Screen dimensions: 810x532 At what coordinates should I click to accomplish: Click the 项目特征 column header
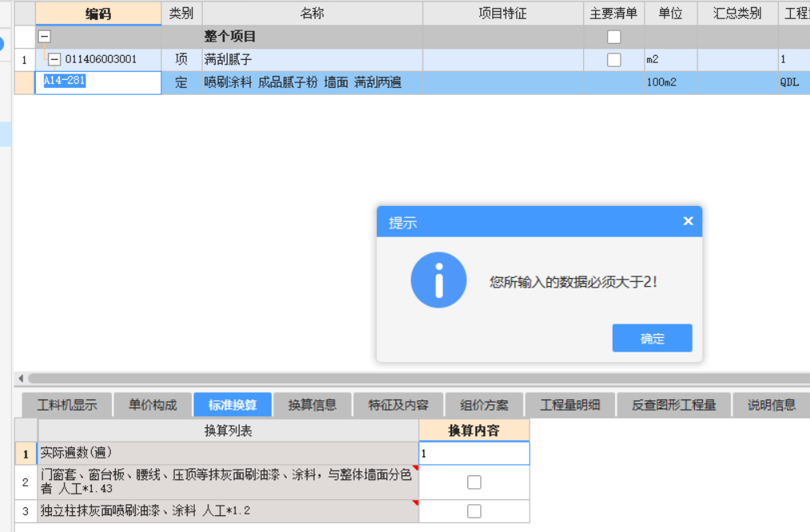tap(502, 14)
